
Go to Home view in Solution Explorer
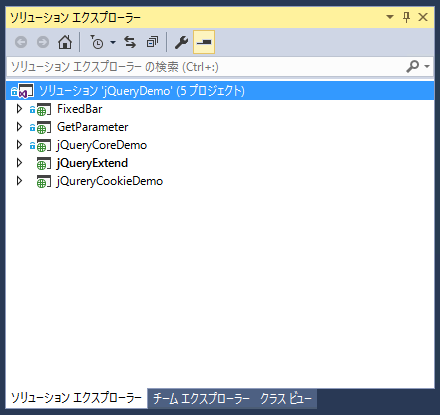pos(65,42)
